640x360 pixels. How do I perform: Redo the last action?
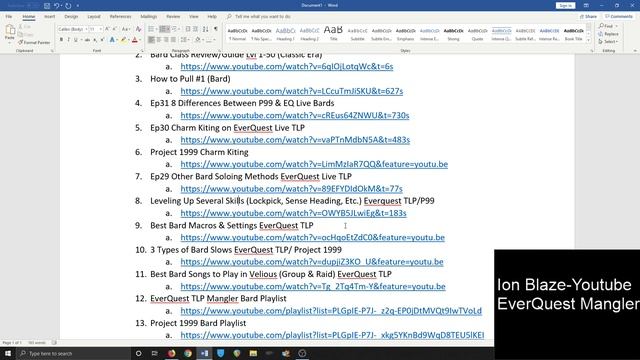pyautogui.click(x=68, y=6)
